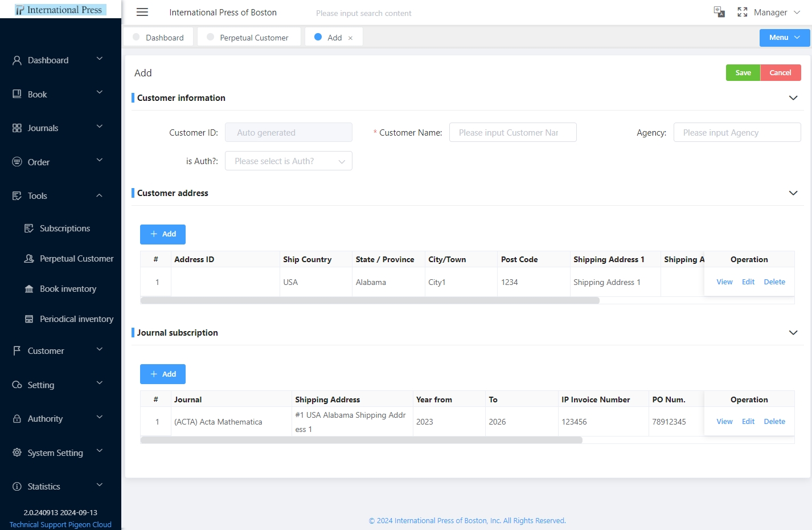
Task: Add a new journal subscription
Action: [x=163, y=374]
